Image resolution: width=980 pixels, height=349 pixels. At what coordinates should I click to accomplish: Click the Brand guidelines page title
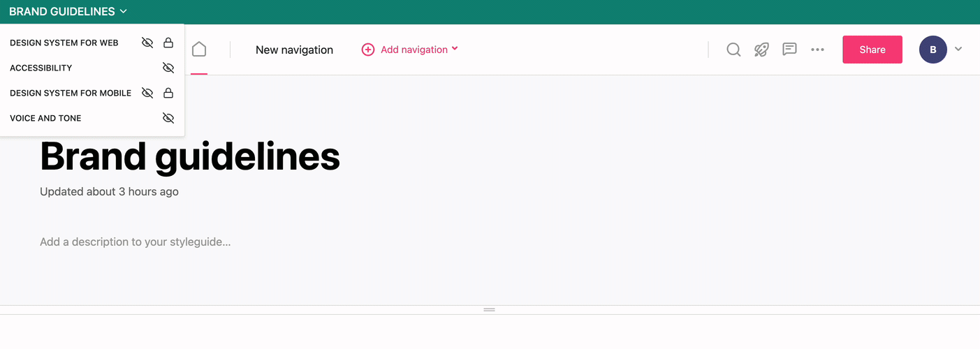(190, 156)
